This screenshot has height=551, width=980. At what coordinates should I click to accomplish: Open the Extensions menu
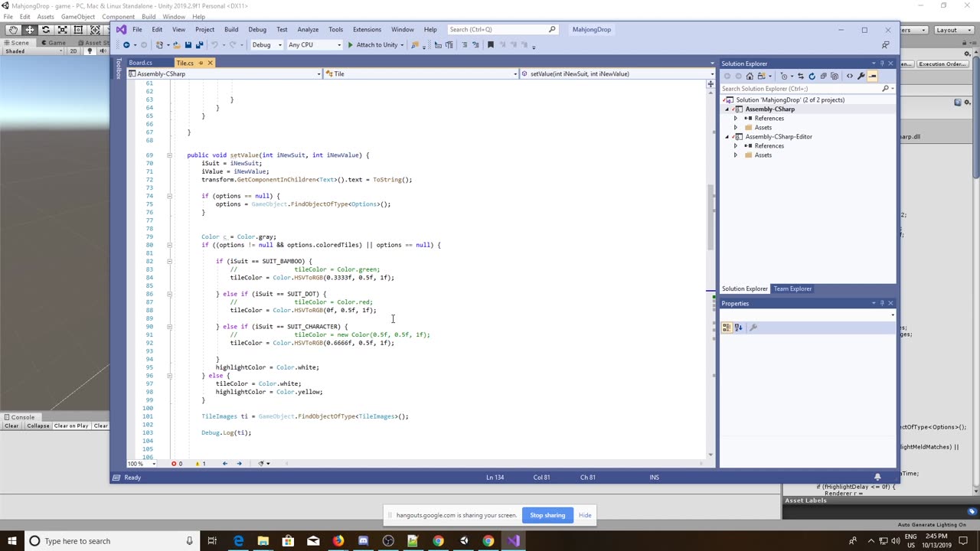click(x=367, y=29)
